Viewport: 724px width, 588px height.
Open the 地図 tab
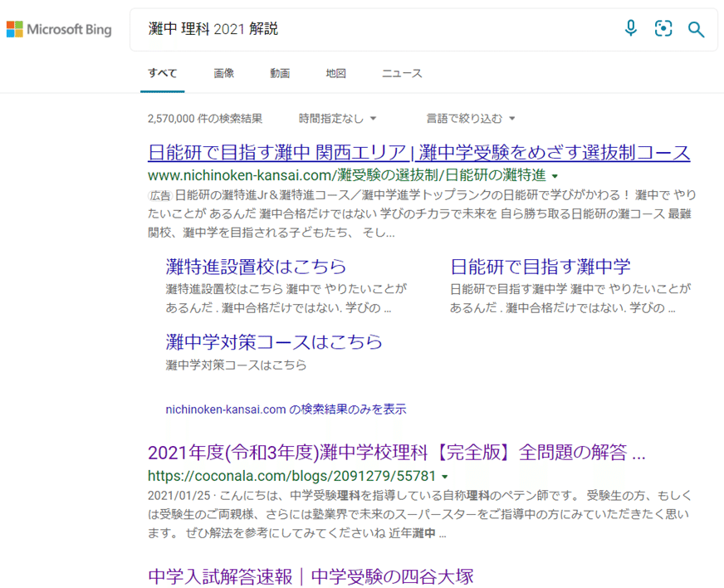tap(335, 73)
